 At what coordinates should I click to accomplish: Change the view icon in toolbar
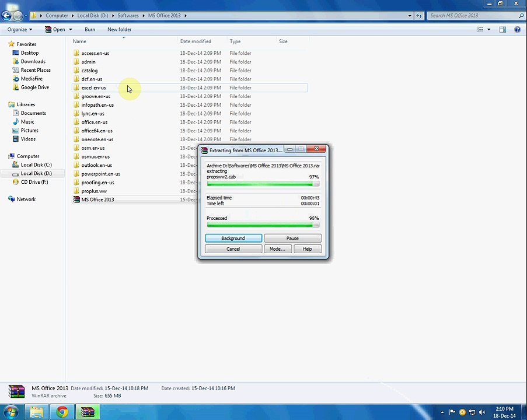pyautogui.click(x=480, y=30)
